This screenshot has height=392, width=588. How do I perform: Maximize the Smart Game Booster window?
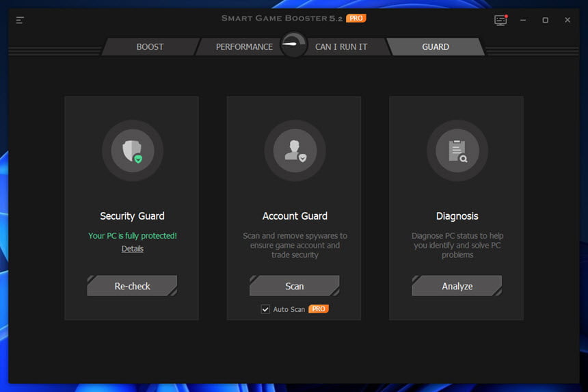pyautogui.click(x=545, y=21)
